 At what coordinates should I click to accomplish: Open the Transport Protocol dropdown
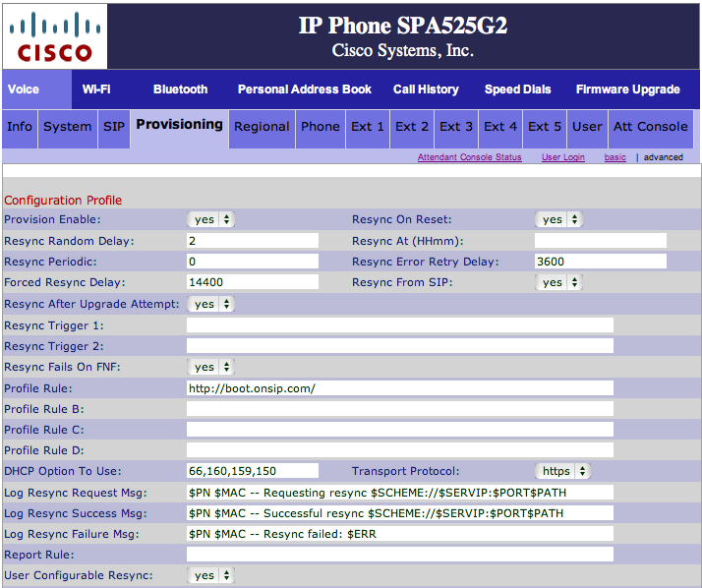click(x=562, y=471)
